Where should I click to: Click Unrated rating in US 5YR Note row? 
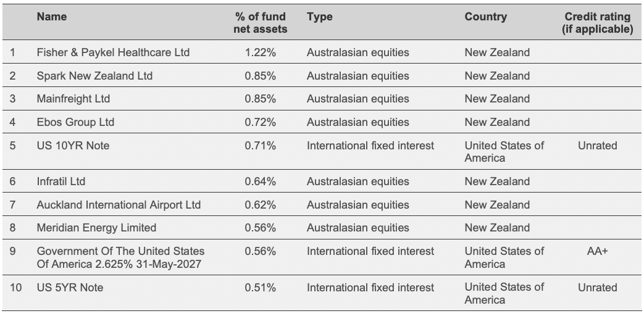597,288
